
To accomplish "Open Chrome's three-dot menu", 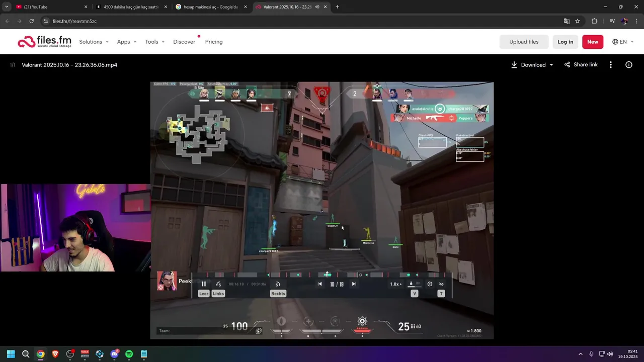I will pyautogui.click(x=637, y=21).
